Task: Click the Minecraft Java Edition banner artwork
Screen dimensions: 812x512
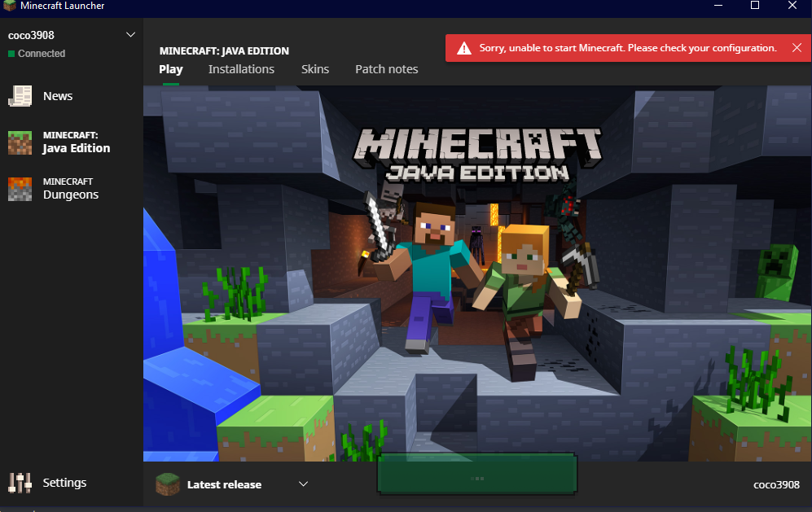Action: (477, 274)
